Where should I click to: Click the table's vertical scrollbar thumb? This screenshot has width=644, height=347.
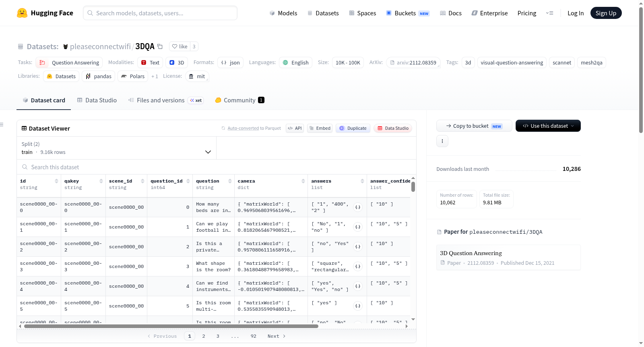click(413, 187)
